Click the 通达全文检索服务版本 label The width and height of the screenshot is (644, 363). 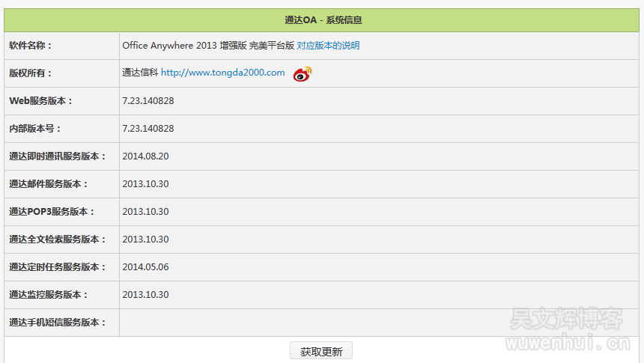point(58,240)
